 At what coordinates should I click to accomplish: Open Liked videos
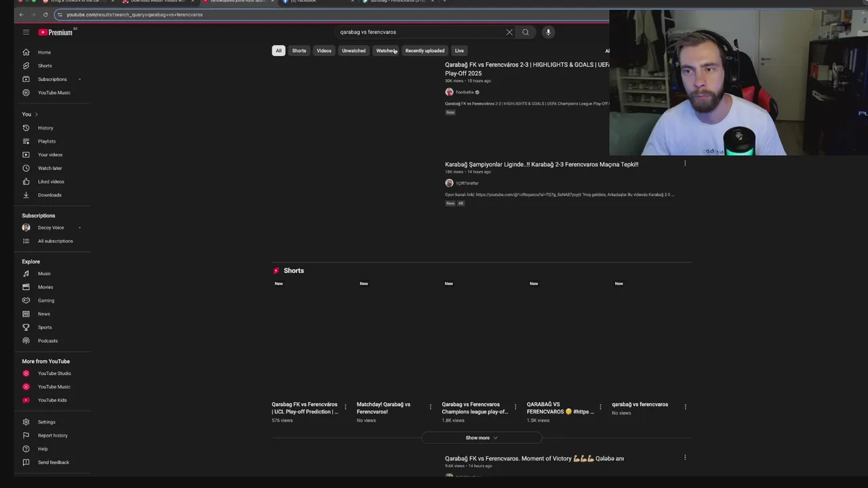point(52,182)
